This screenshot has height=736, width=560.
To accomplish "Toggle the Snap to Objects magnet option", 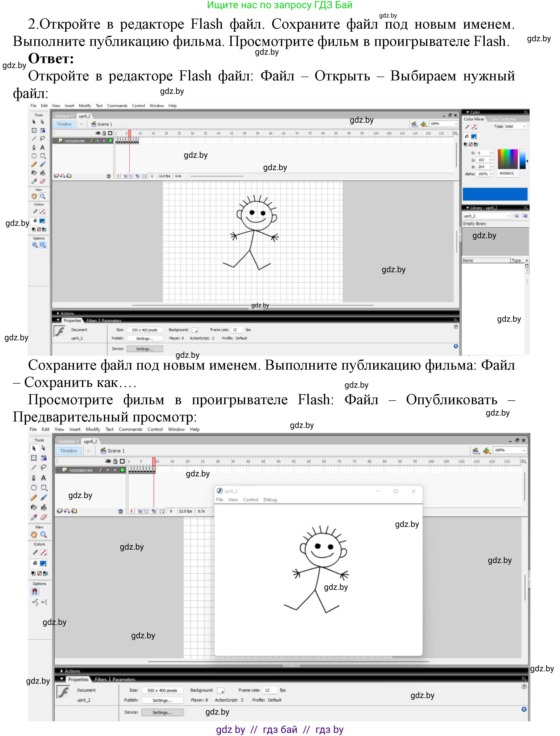I will pyautogui.click(x=35, y=591).
